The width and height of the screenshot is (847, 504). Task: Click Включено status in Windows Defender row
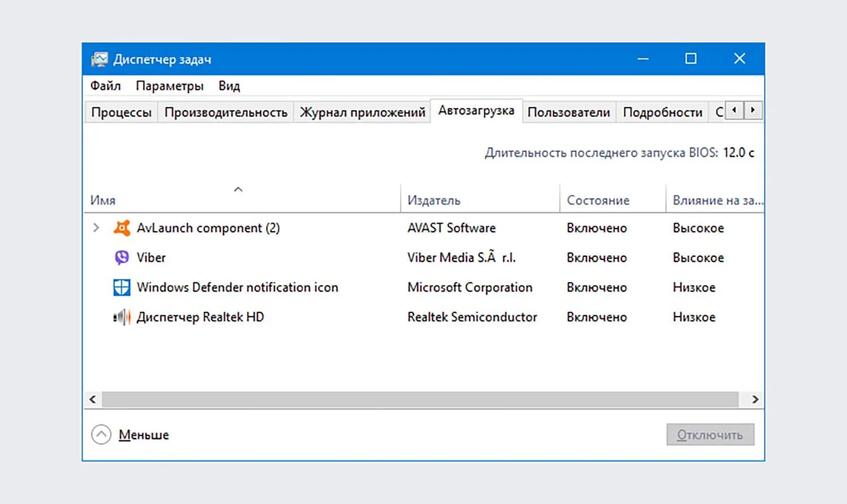[x=597, y=288]
